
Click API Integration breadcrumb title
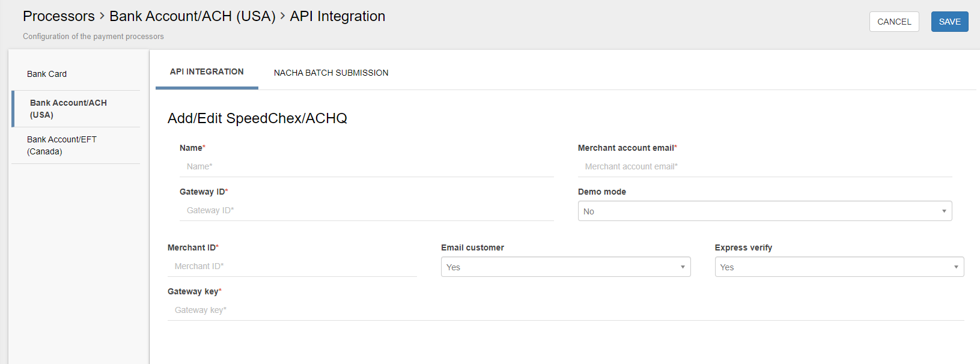(x=338, y=16)
